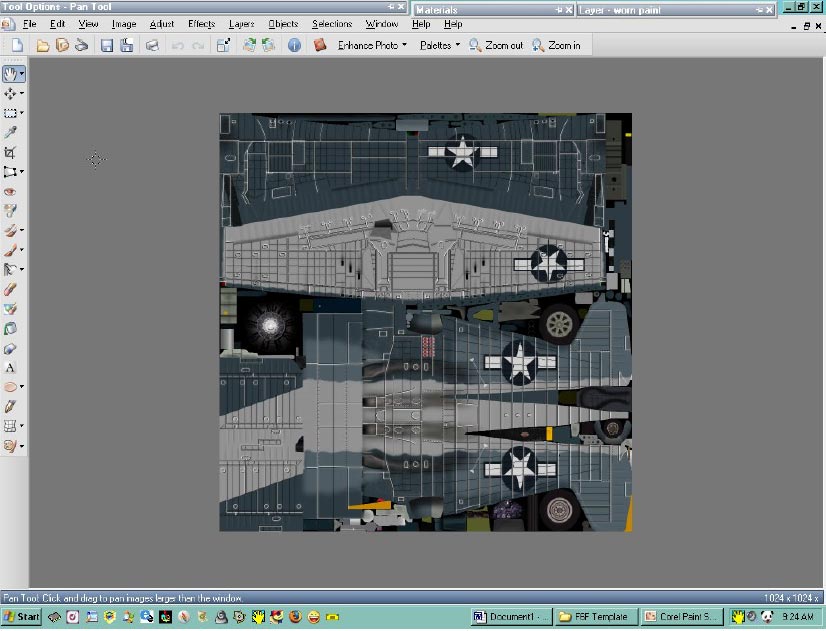Click the Print icon in toolbar
This screenshot has width=826, height=631.
152,45
